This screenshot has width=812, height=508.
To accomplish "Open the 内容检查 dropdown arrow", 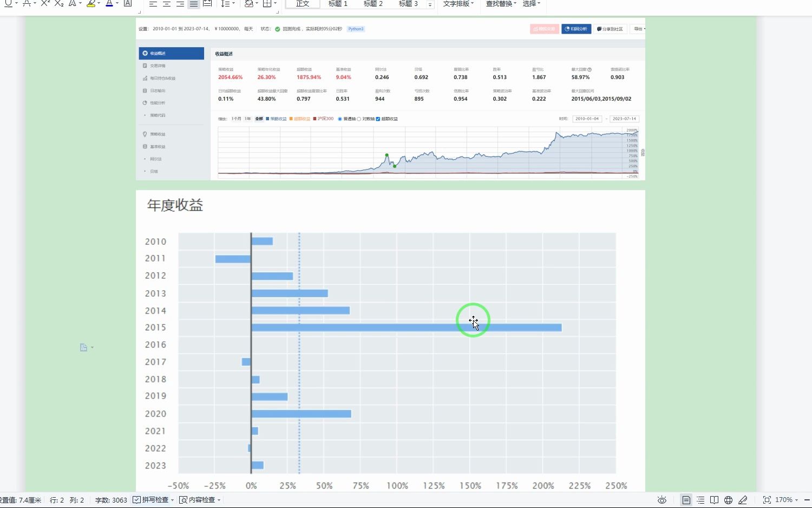I will 219,500.
